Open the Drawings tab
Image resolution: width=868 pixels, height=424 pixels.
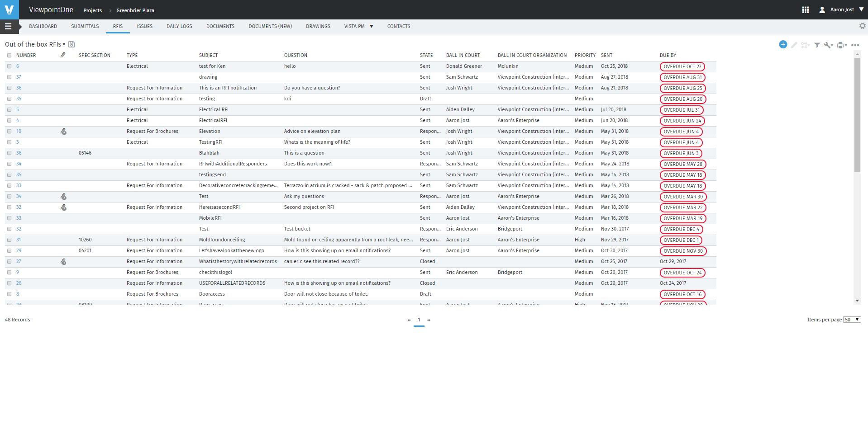tap(318, 26)
